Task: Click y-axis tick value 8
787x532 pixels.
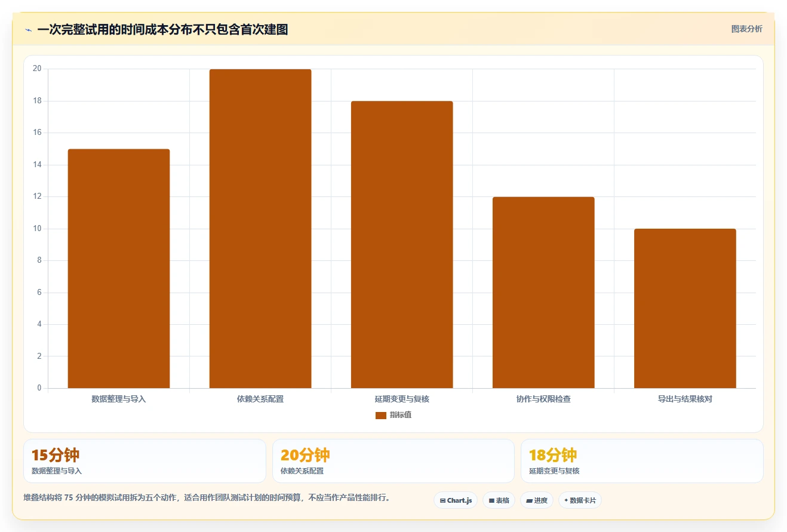Action: (39, 260)
